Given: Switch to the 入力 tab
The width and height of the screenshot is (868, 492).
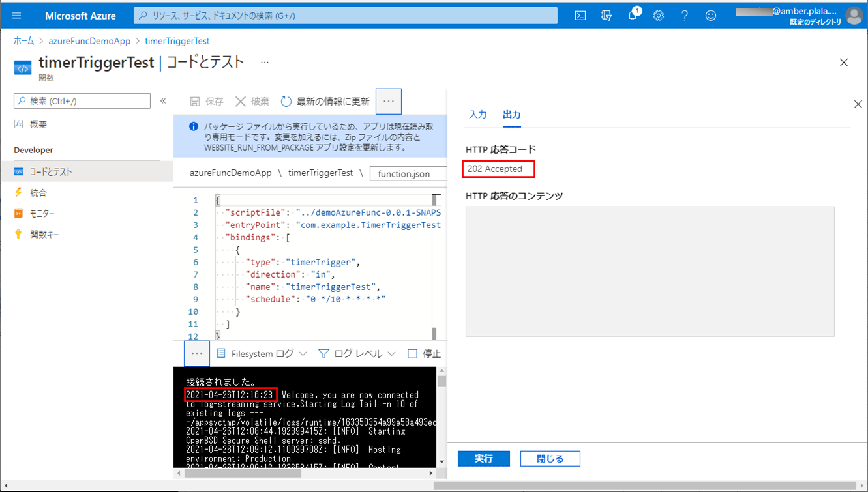Looking at the screenshot, I should point(478,115).
